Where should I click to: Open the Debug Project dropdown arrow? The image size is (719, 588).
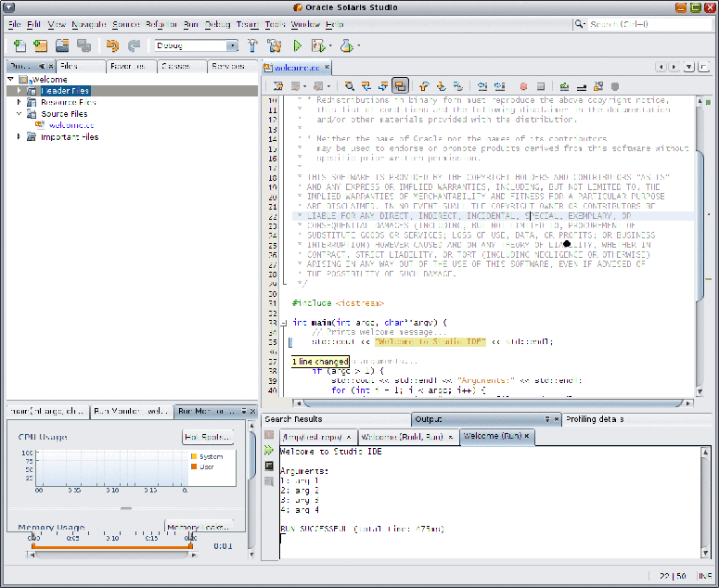tap(330, 45)
